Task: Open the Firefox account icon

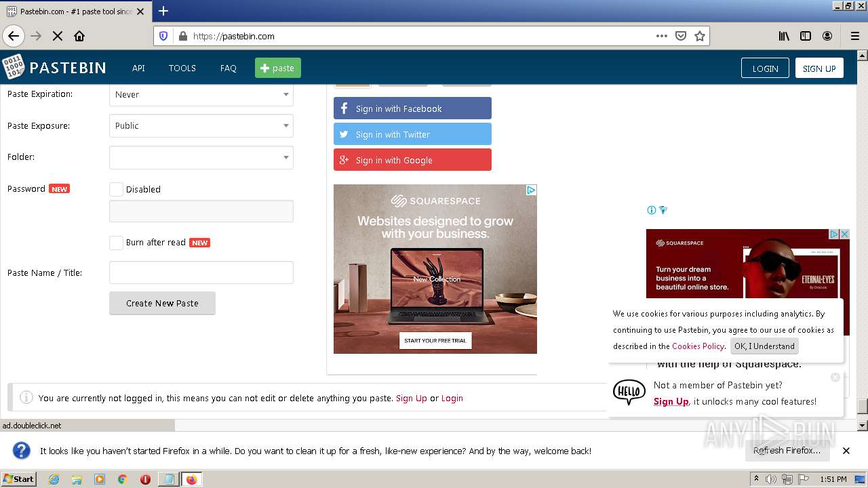Action: coord(827,36)
